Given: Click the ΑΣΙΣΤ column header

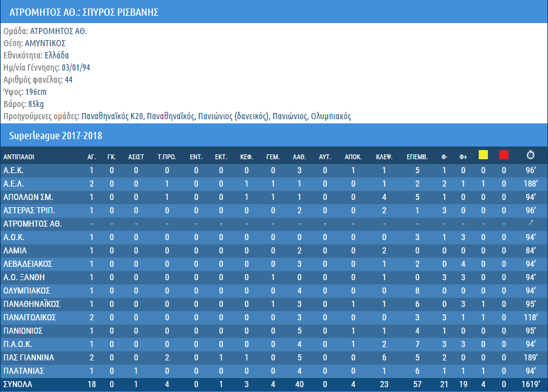Looking at the screenshot, I should coord(136,157).
